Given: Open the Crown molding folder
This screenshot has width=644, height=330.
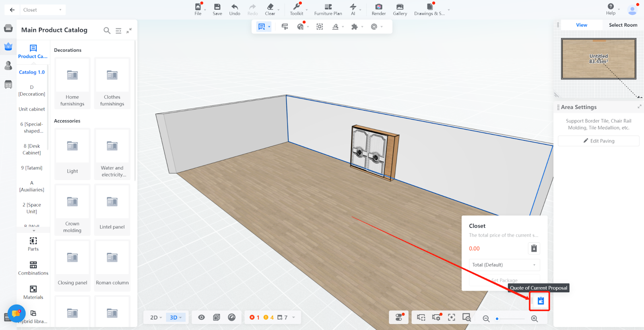Looking at the screenshot, I should click(x=72, y=209).
